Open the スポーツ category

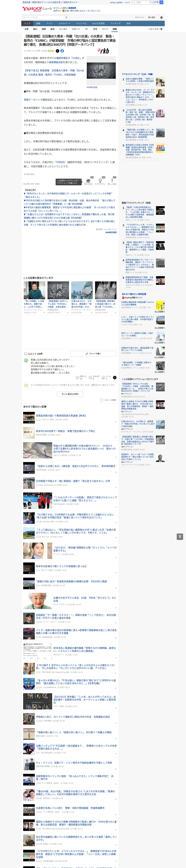[x=76, y=29]
